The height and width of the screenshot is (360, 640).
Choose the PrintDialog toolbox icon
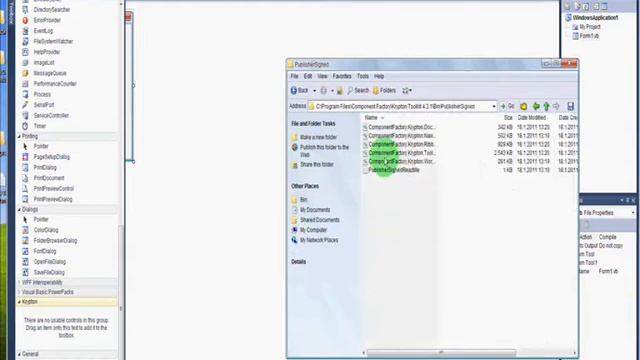(x=25, y=167)
